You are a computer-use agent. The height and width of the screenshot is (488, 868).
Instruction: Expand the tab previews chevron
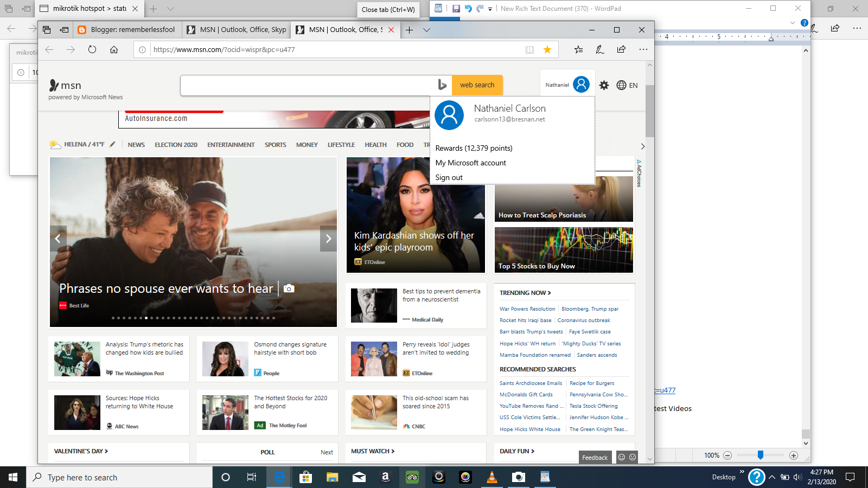pyautogui.click(x=427, y=30)
